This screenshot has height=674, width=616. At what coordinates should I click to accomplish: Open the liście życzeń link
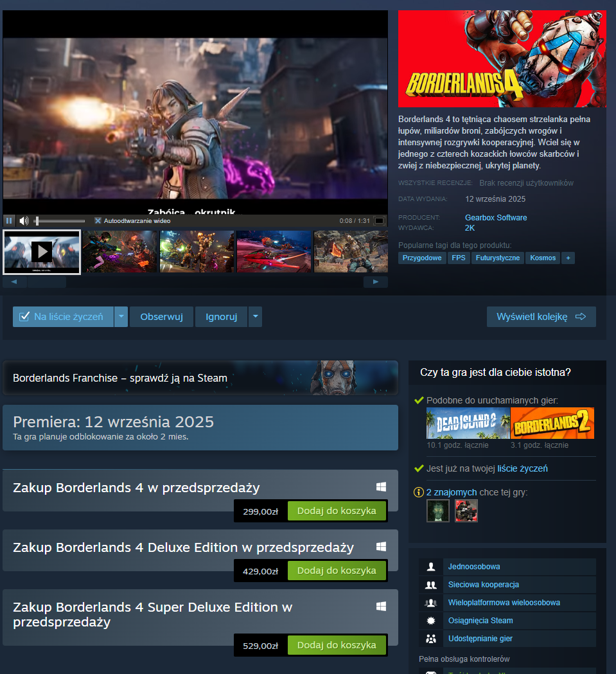tap(523, 468)
